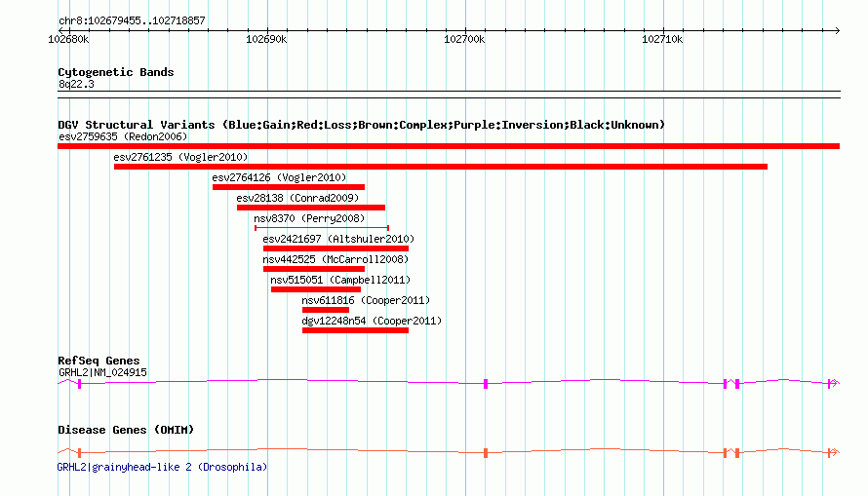Click the magenta GRHL2 exon pair near 102713k
The width and height of the screenshot is (868, 496).
coord(731,384)
